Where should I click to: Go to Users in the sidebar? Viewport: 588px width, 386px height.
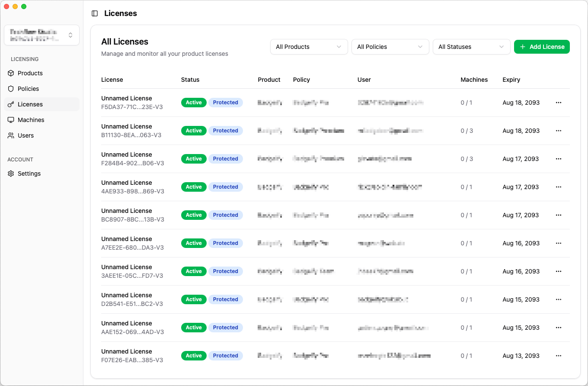[42, 135]
